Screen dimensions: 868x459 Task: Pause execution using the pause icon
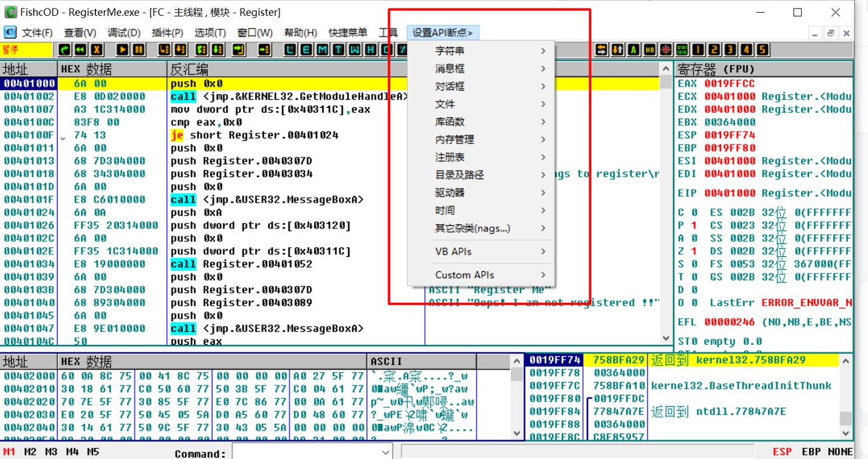click(x=138, y=50)
